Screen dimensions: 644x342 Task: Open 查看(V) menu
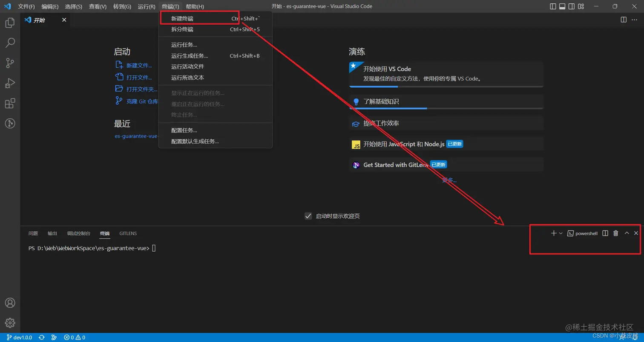98,6
